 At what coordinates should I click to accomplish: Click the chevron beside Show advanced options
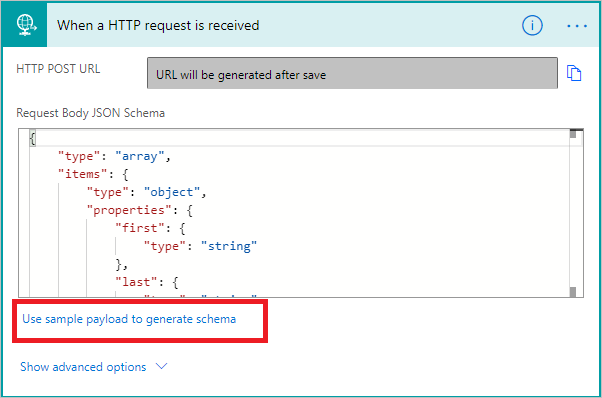coord(162,366)
